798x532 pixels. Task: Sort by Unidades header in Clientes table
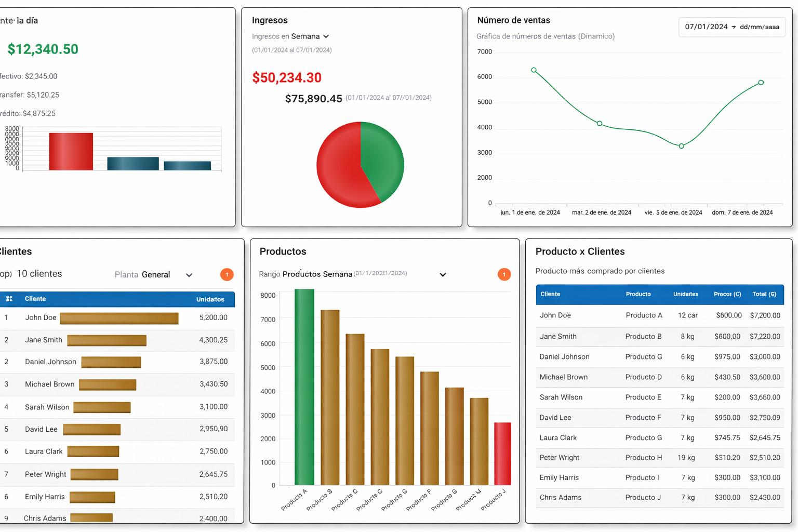pyautogui.click(x=210, y=299)
